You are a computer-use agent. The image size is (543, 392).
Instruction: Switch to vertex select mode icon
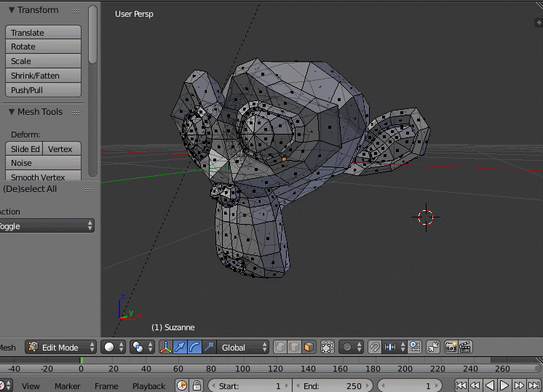tap(280, 347)
